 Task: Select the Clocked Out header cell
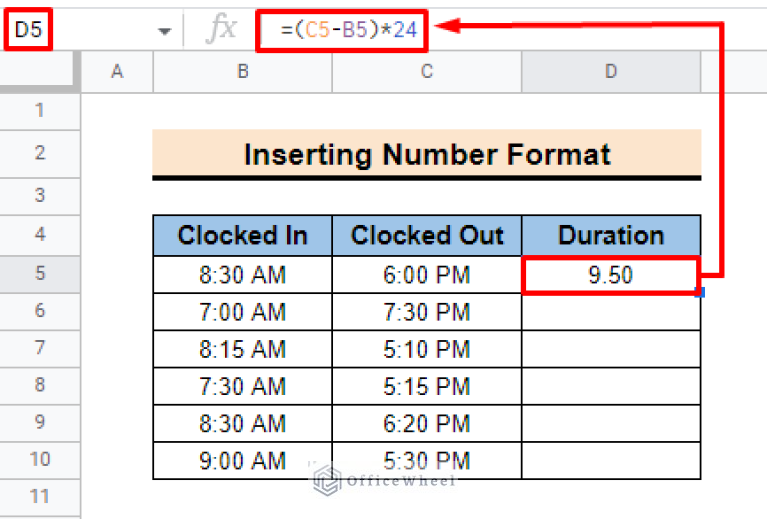427,235
